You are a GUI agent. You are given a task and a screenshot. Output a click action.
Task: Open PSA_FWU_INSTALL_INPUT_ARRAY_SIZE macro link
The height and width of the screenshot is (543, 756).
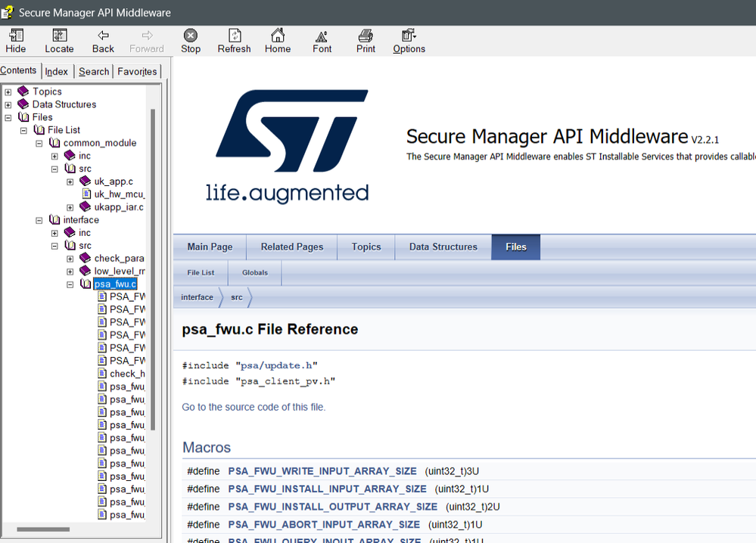tap(328, 489)
